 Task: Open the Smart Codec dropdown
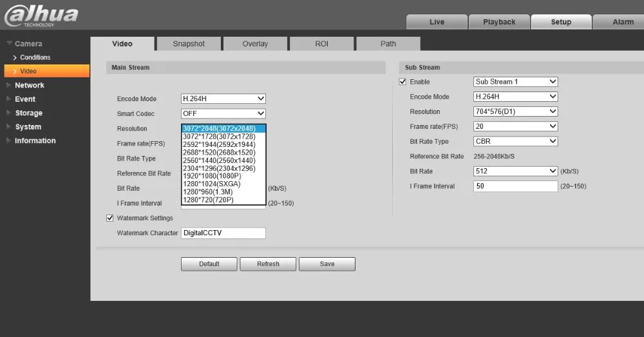(x=223, y=113)
